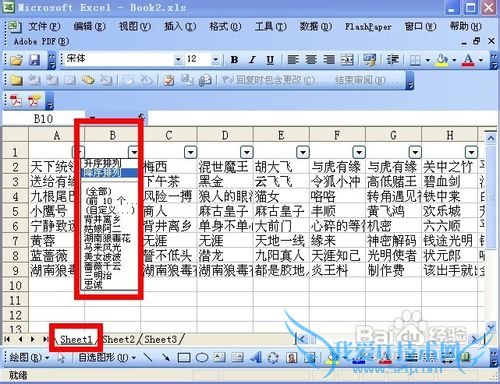Insert WordArt from drawing toolbar
This screenshot has width=500, height=384.
coord(256,357)
